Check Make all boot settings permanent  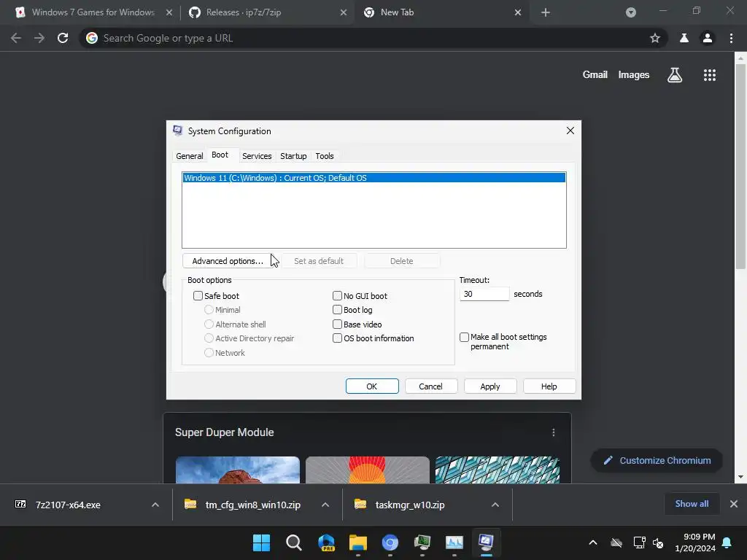coord(464,337)
